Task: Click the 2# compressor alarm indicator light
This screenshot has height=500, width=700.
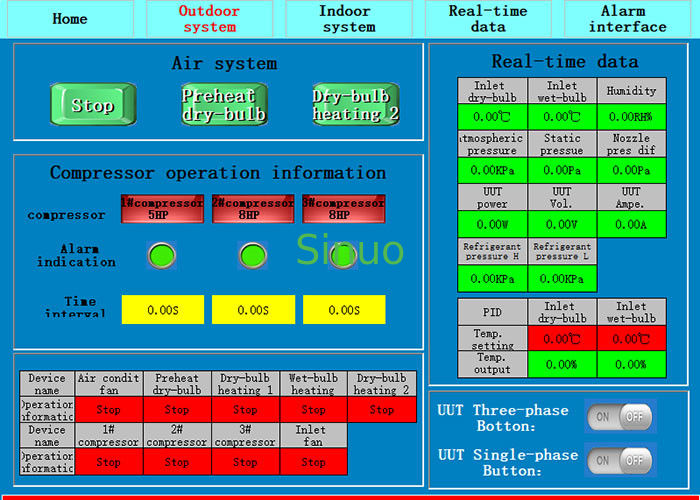Action: click(253, 256)
